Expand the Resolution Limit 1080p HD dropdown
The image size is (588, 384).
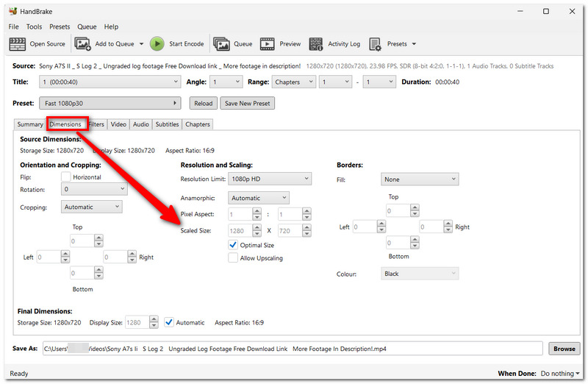tap(270, 179)
